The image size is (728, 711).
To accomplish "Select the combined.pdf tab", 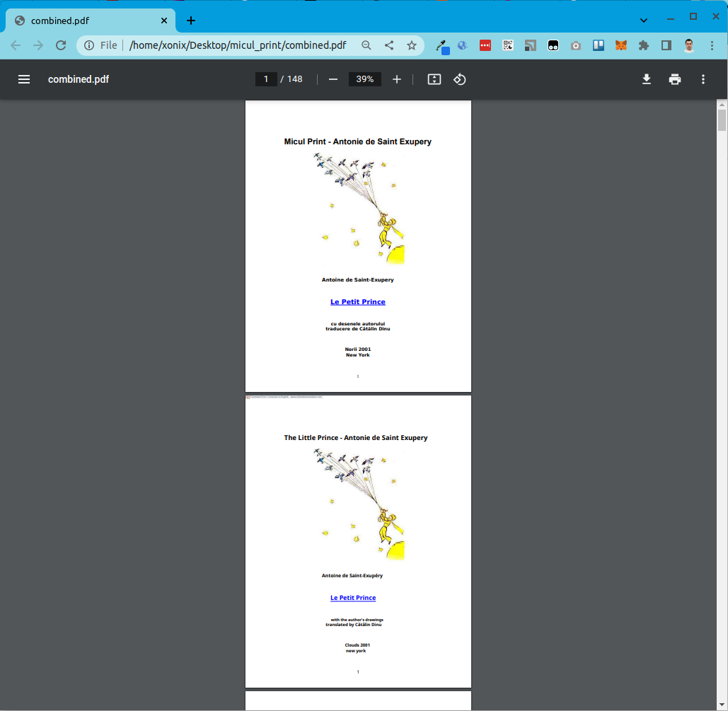I will [91, 21].
